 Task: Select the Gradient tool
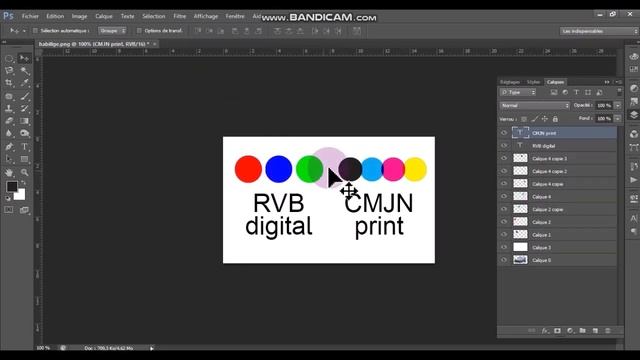[x=24, y=121]
